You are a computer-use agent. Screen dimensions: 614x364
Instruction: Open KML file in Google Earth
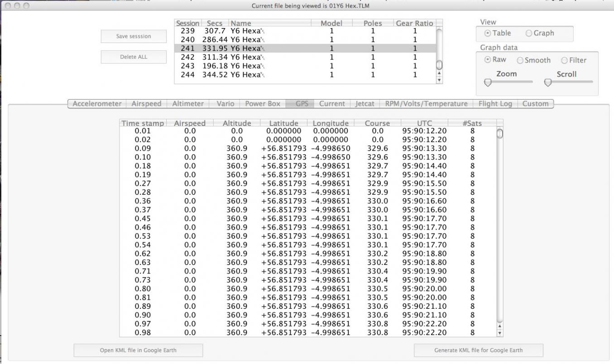pyautogui.click(x=138, y=350)
